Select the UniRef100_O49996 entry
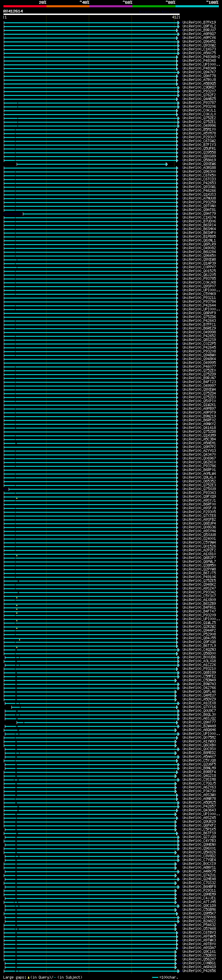 point(199,125)
